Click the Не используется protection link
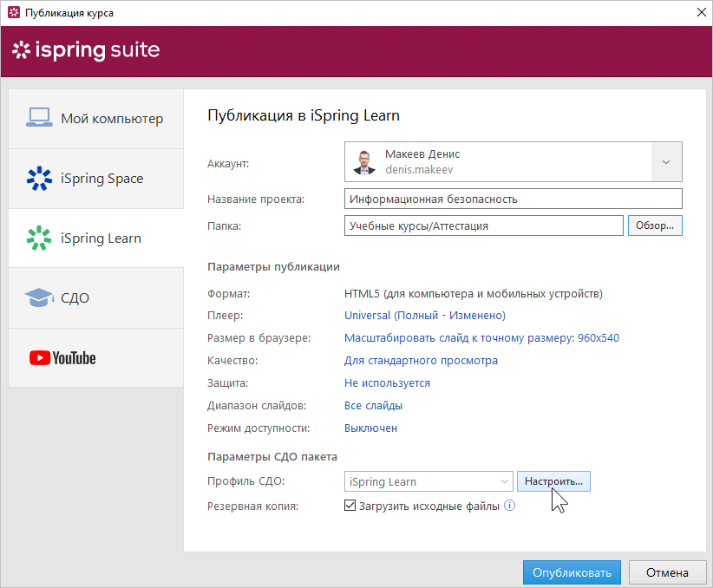Viewport: 713px width, 588px height. tap(387, 383)
